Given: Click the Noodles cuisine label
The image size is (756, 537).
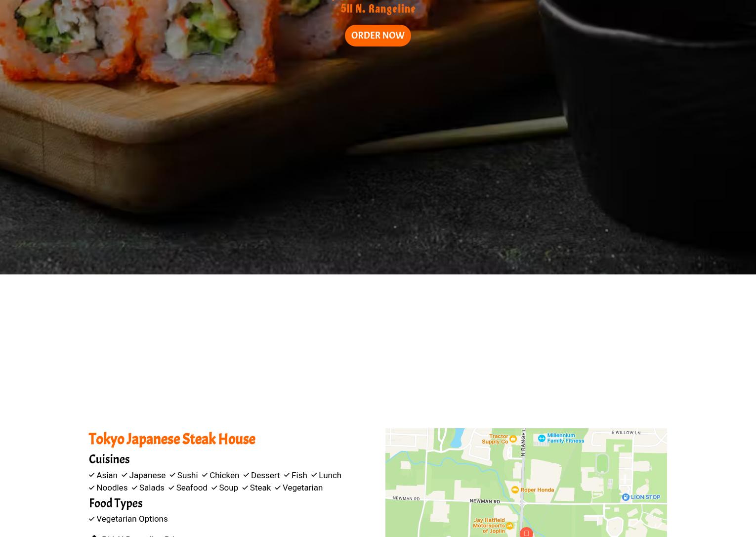Looking at the screenshot, I should click(x=112, y=488).
